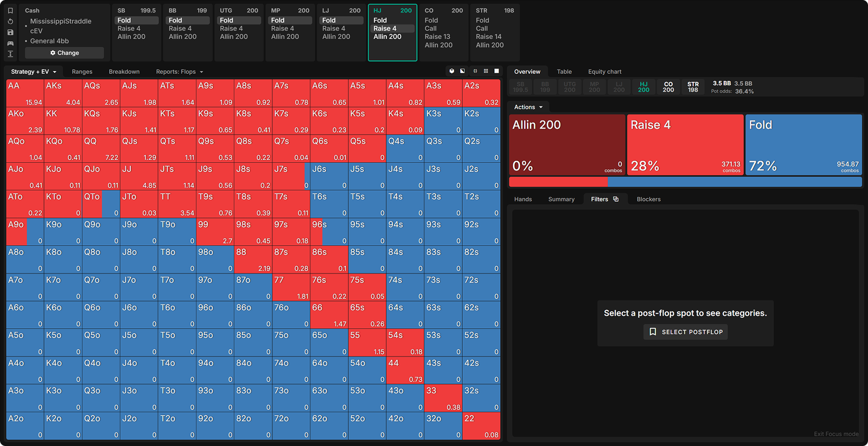Viewport: 868px width, 446px height.
Task: Click the reset/undo arrow icon
Action: pyautogui.click(x=10, y=22)
